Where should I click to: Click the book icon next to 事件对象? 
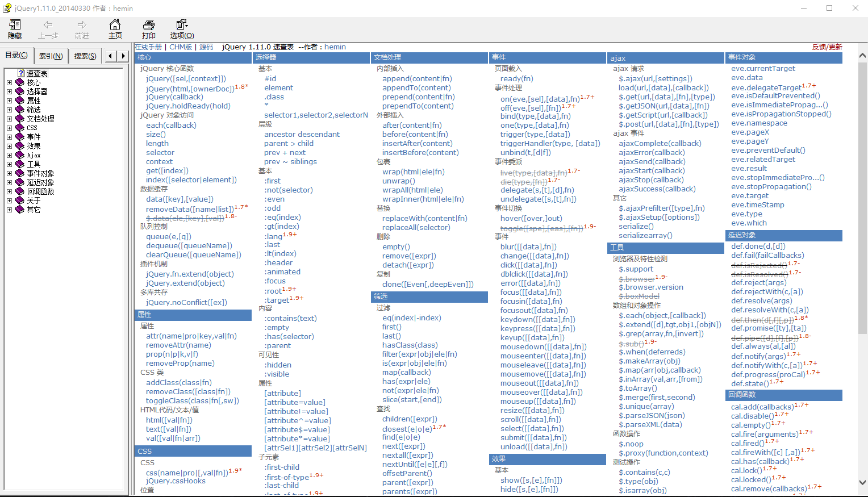[x=20, y=173]
